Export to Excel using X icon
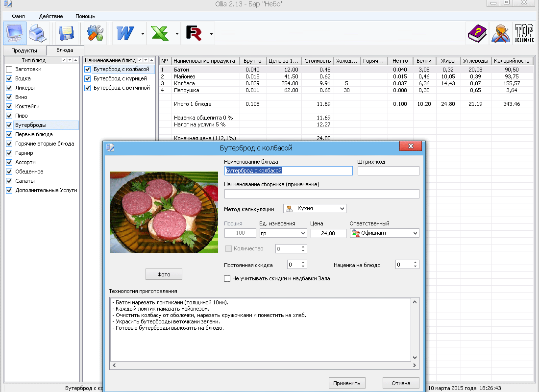Screen dimensions: 539x392 click(x=160, y=34)
